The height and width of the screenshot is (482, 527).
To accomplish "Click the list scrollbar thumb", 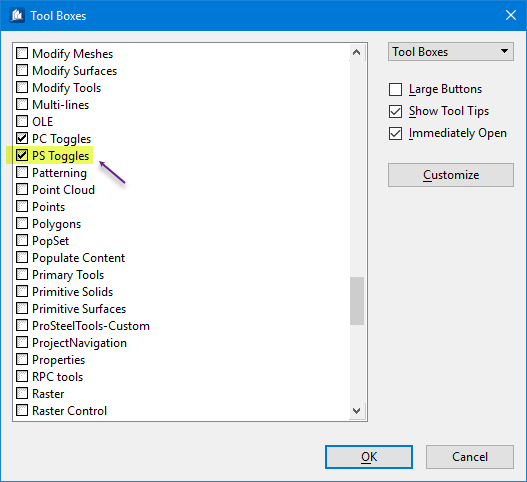I will [357, 301].
